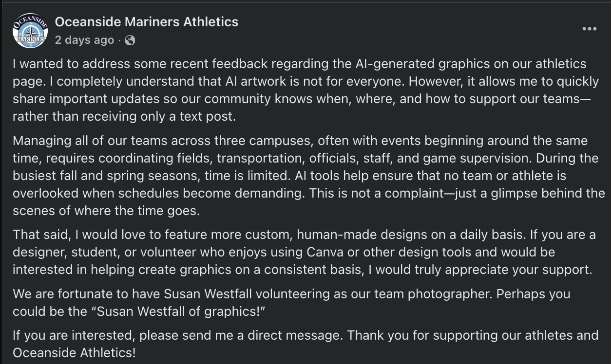Viewport: 611px width, 364px height.
Task: Click the Oceanside Mariners profile picture
Action: (30, 31)
